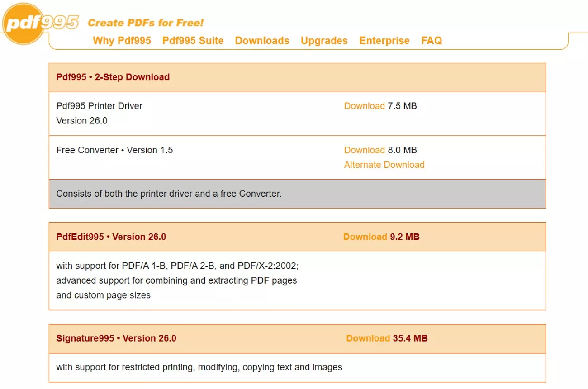The width and height of the screenshot is (588, 389).
Task: Click the 9.2 MB PdfEdit995 Download link
Action: pyautogui.click(x=365, y=237)
